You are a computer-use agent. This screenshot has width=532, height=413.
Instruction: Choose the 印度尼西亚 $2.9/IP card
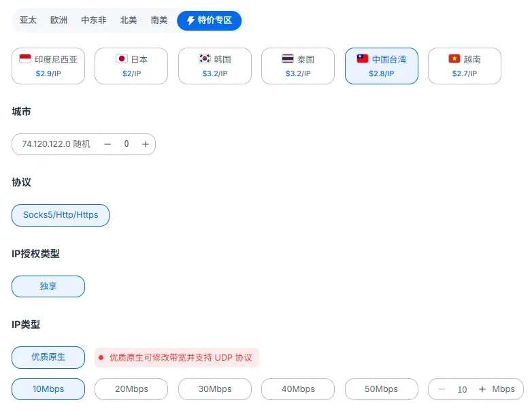[x=48, y=66]
